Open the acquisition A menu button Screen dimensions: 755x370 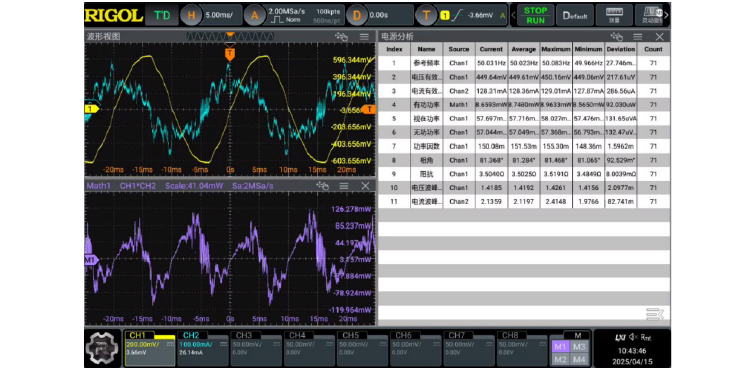click(255, 15)
